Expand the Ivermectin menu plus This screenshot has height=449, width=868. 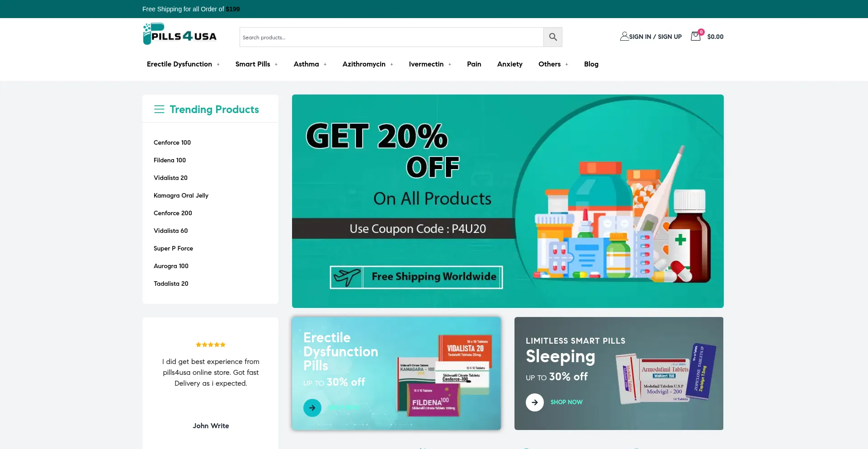[x=449, y=65]
